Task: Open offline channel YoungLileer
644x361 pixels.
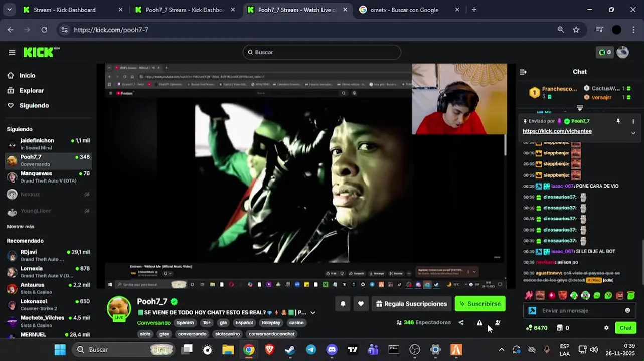Action: pos(48,211)
